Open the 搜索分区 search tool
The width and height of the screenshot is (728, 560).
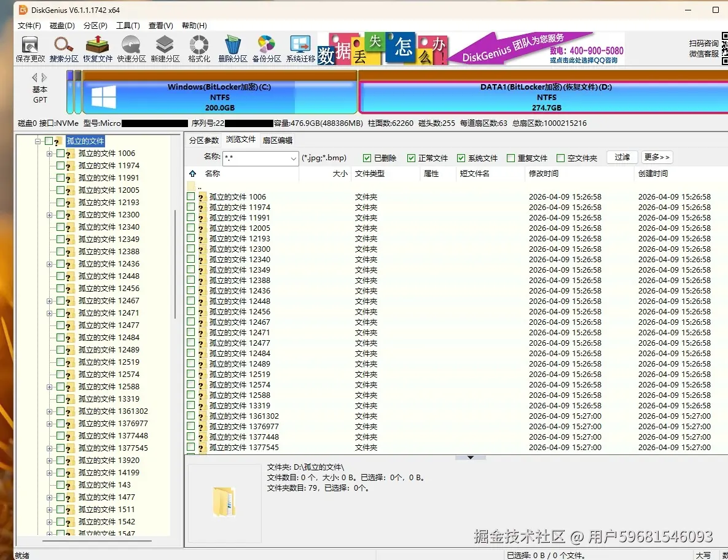pos(64,49)
